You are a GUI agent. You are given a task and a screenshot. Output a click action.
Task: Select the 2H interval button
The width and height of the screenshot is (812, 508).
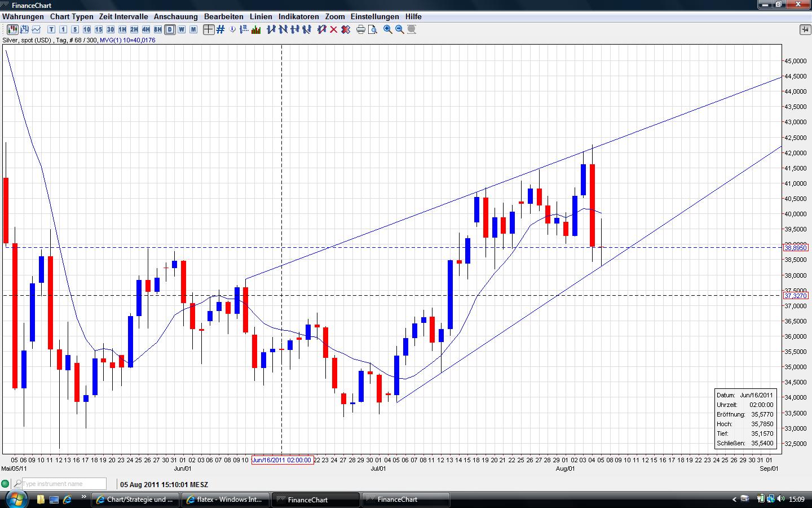(134, 29)
